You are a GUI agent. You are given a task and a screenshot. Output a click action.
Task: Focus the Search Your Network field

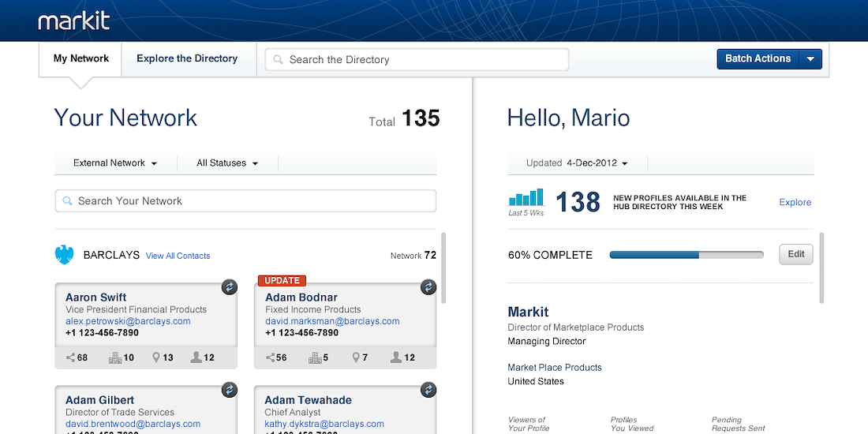pyautogui.click(x=245, y=201)
